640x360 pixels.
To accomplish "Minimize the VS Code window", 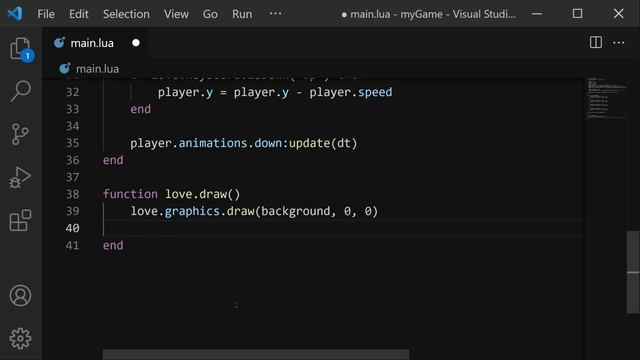I will (x=537, y=14).
